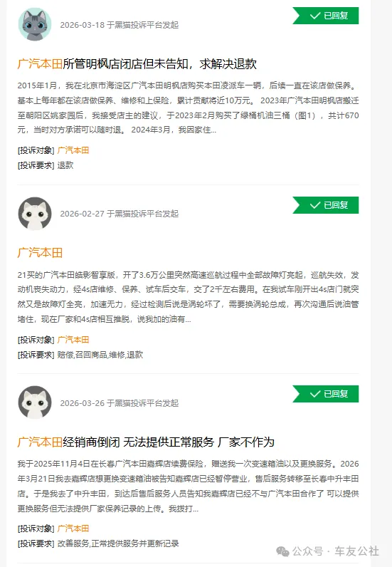Click the 已回复 badge on the 2026-03-26 complaint
The height and width of the screenshot is (567, 392).
pyautogui.click(x=326, y=394)
